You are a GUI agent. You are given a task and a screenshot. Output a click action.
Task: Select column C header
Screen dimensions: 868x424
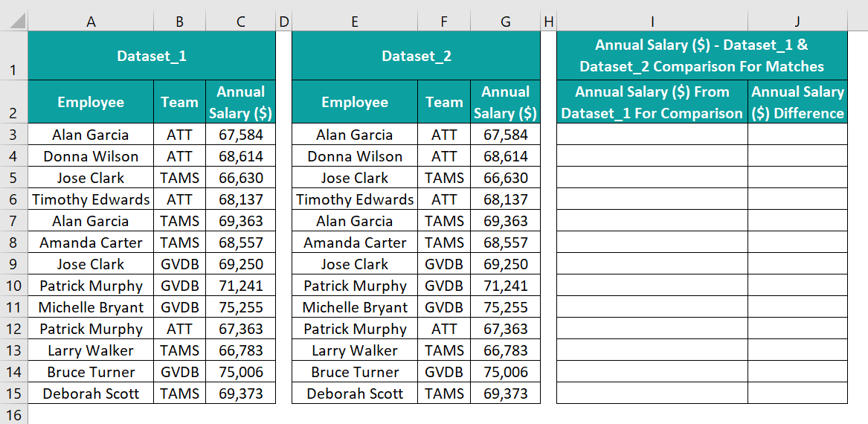coord(240,22)
